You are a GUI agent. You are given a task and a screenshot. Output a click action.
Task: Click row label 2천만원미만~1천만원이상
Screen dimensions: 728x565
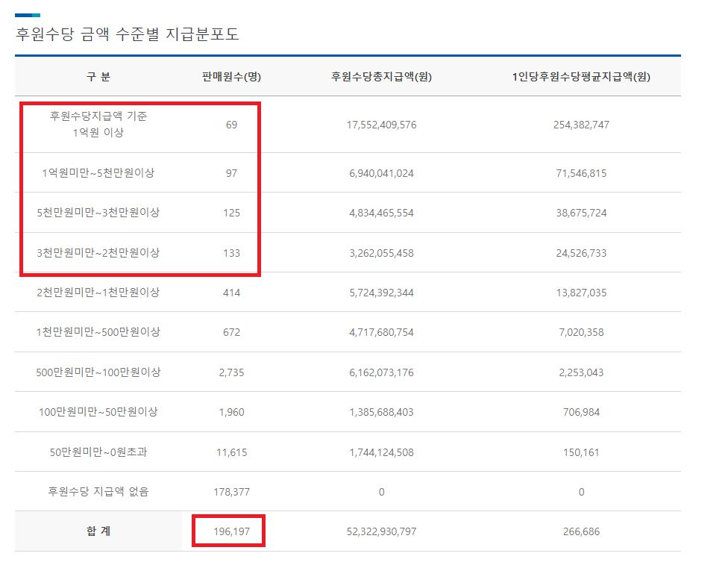[x=98, y=293]
